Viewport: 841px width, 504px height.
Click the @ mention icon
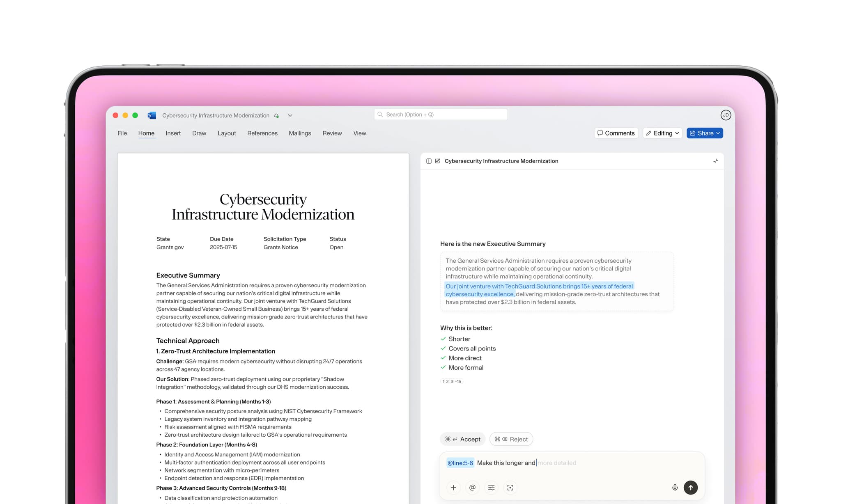472,488
